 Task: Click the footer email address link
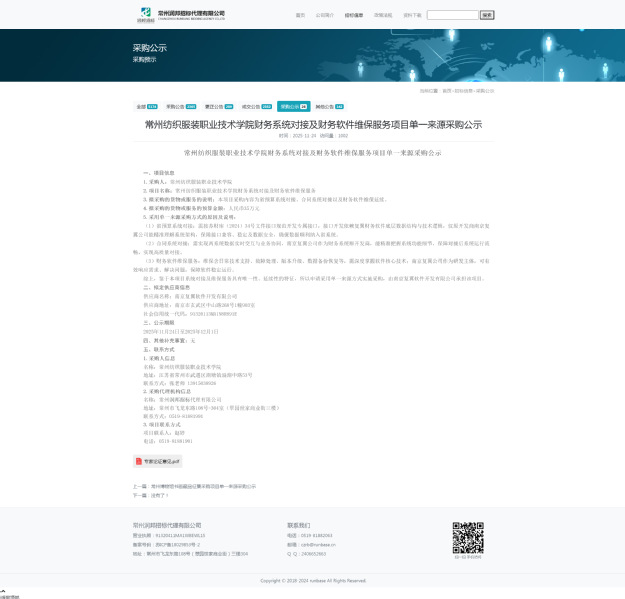coord(318,544)
